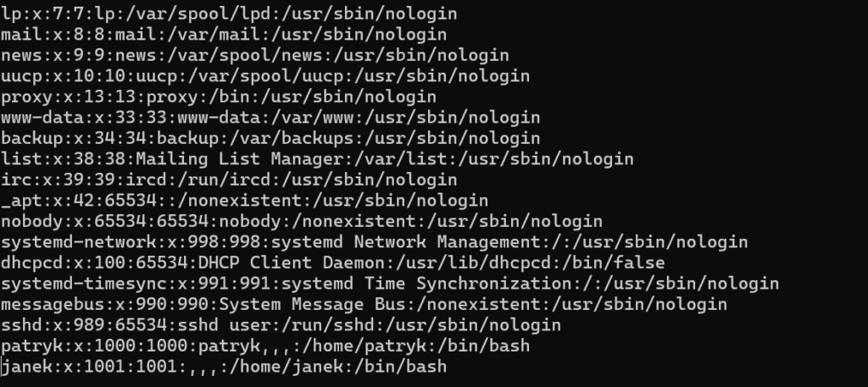868x387 pixels.
Task: Click the _apt user entry
Action: pos(244,201)
